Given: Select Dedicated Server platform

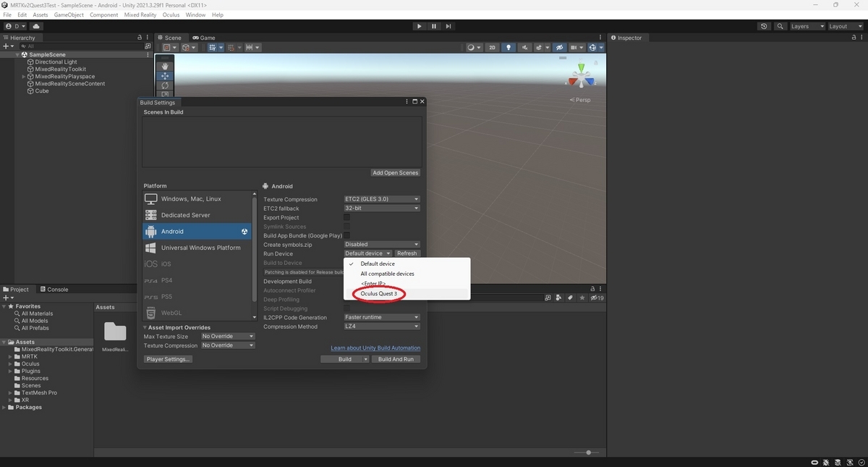Looking at the screenshot, I should click(199, 215).
